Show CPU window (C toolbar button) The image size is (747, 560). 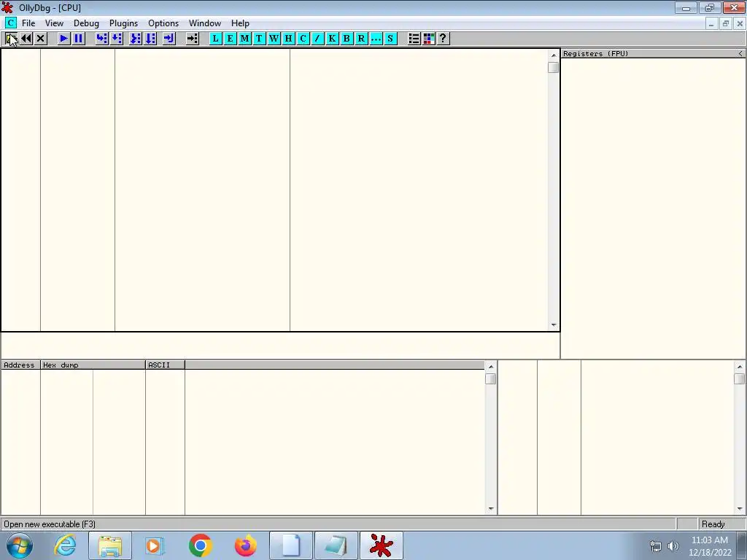tap(303, 39)
